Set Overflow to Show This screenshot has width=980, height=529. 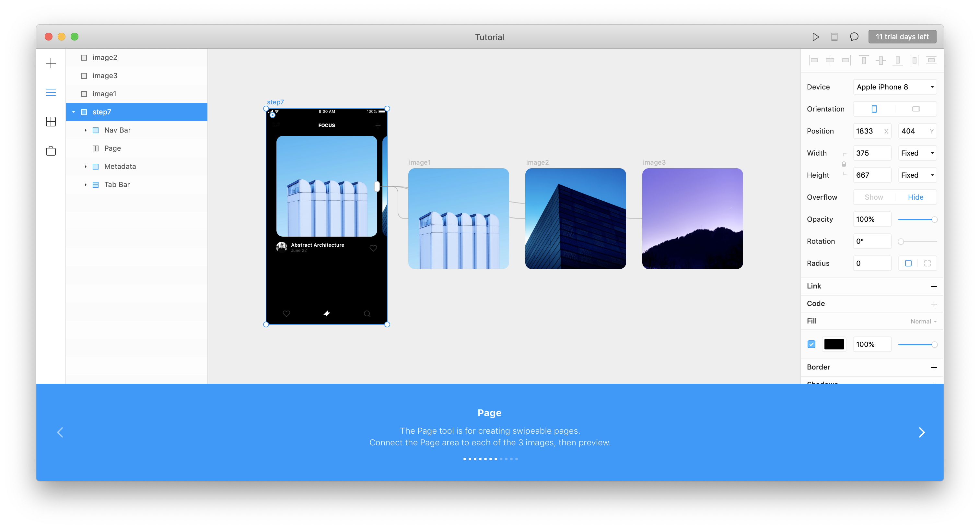point(873,197)
